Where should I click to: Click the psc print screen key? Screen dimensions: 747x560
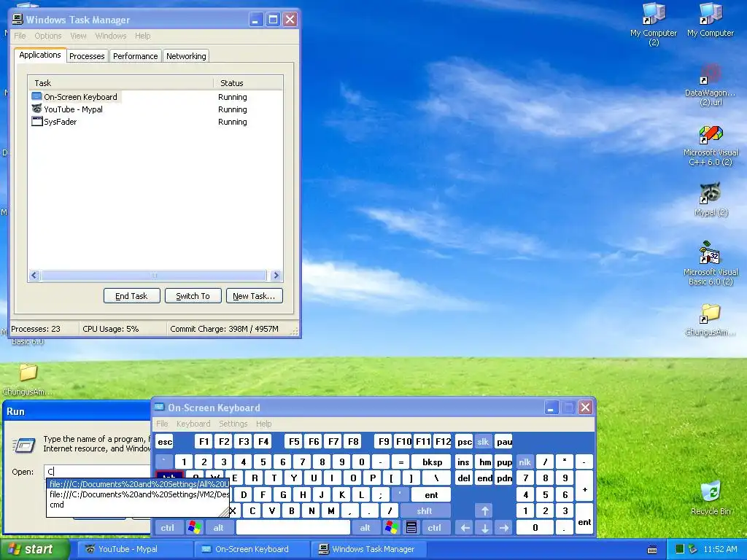(x=465, y=442)
